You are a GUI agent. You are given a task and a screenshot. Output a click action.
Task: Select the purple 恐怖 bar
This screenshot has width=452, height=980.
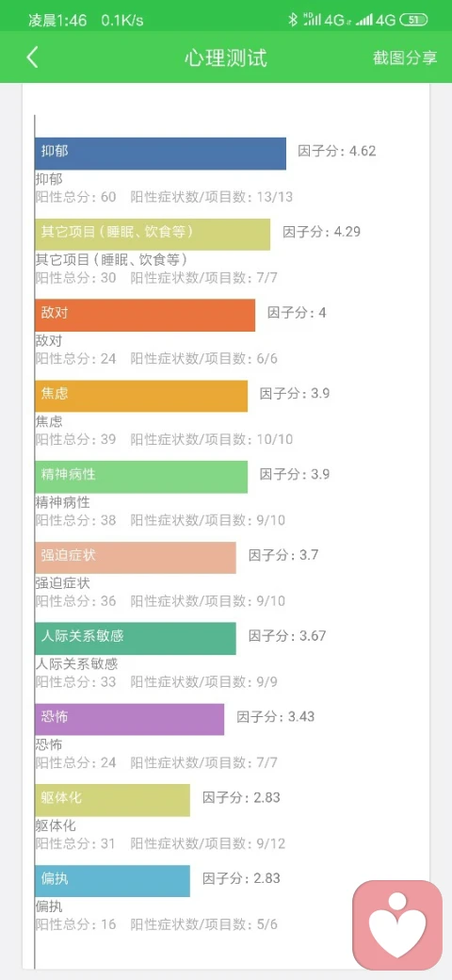point(129,719)
